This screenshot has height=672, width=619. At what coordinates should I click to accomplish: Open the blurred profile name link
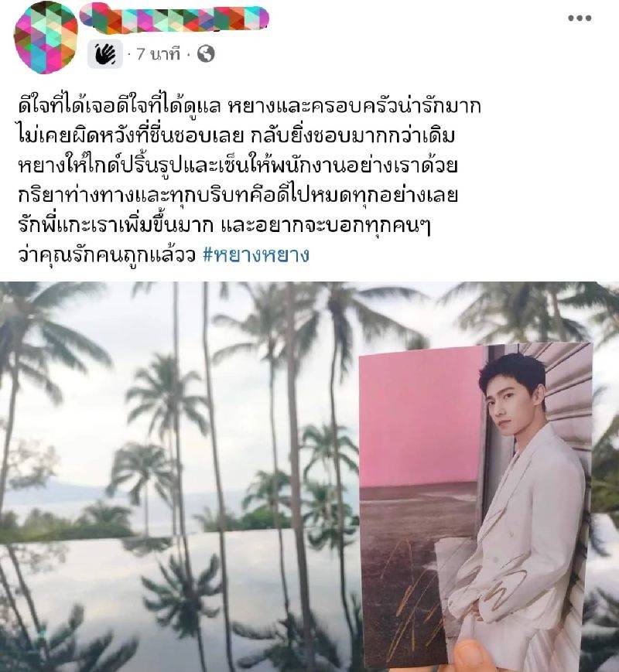click(174, 18)
